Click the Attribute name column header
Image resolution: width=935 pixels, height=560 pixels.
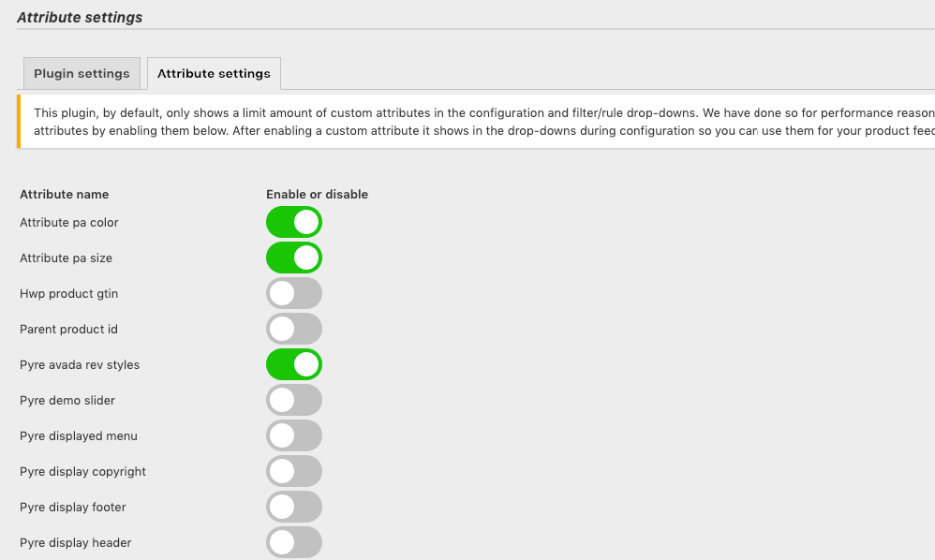(64, 194)
